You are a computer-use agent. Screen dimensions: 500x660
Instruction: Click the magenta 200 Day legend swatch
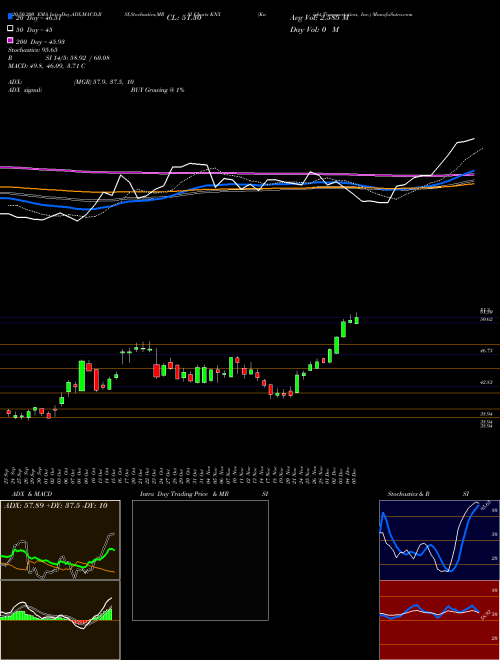point(10,41)
